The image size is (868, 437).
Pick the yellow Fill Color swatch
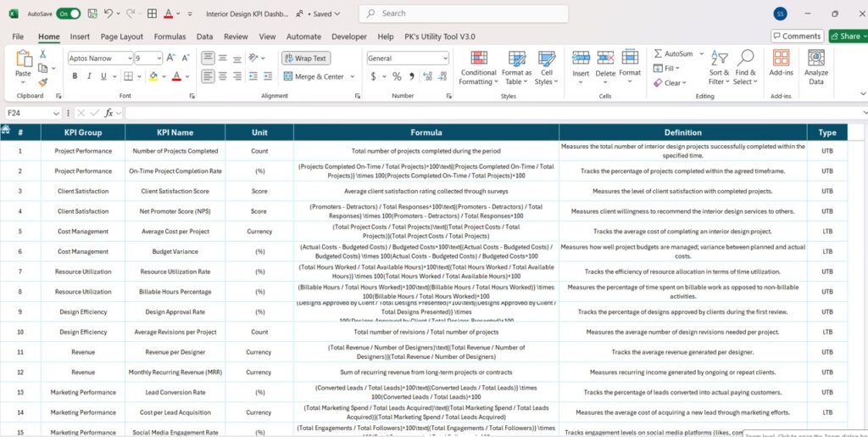click(153, 76)
